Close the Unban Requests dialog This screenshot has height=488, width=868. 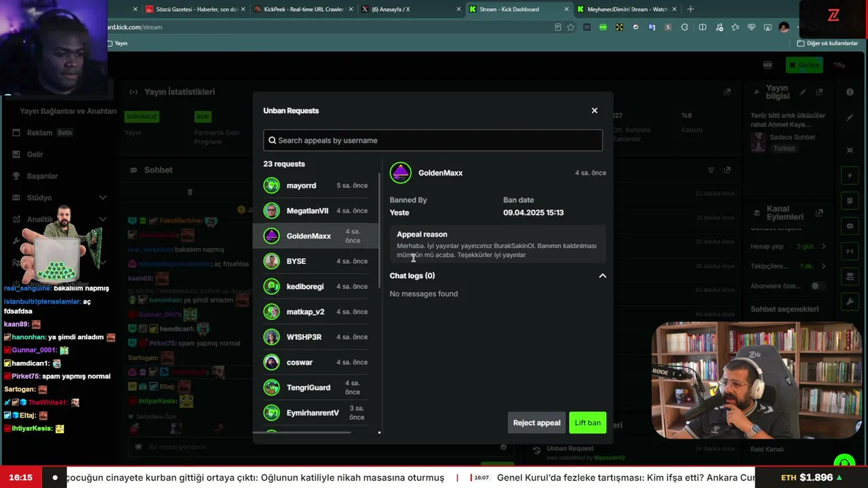click(594, 110)
